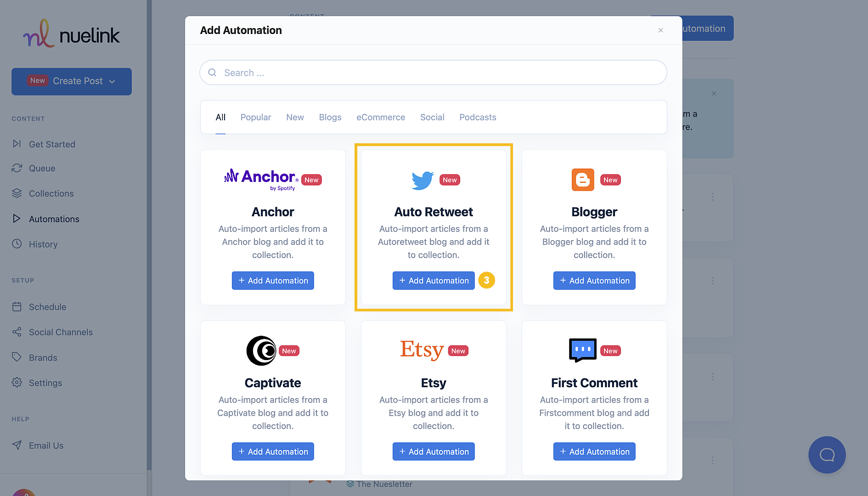Screen dimensions: 868x496
Task: Click the First Comment chat bubble icon
Action: point(583,350)
